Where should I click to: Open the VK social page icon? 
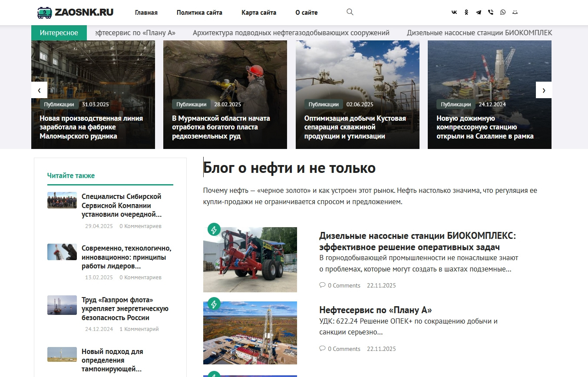[454, 13]
